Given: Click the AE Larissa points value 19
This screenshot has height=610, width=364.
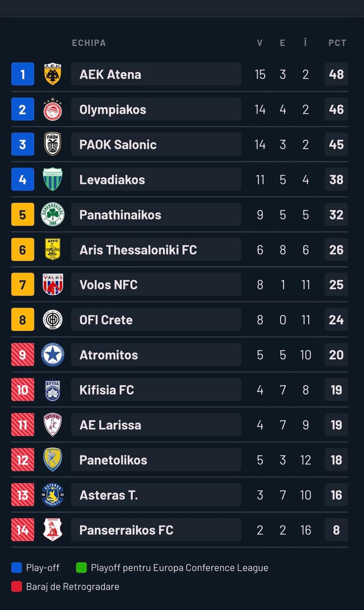Looking at the screenshot, I should point(336,425).
